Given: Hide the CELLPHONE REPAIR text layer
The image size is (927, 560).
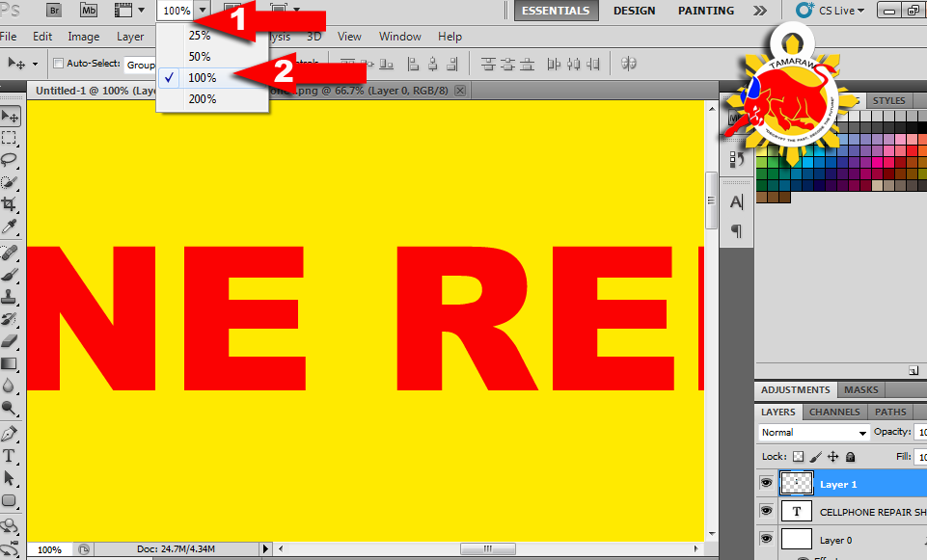Looking at the screenshot, I should pos(766,511).
